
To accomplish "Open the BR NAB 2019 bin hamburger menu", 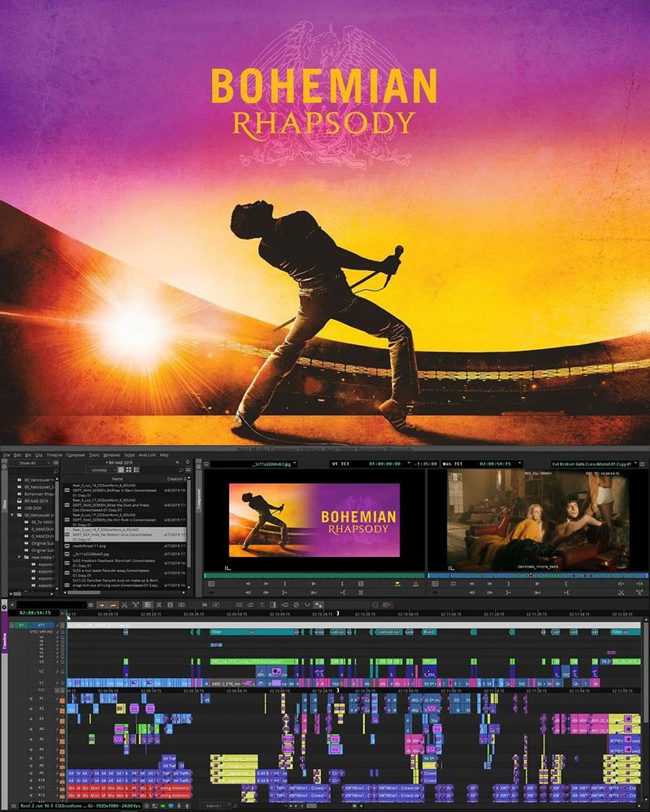I will tap(188, 469).
